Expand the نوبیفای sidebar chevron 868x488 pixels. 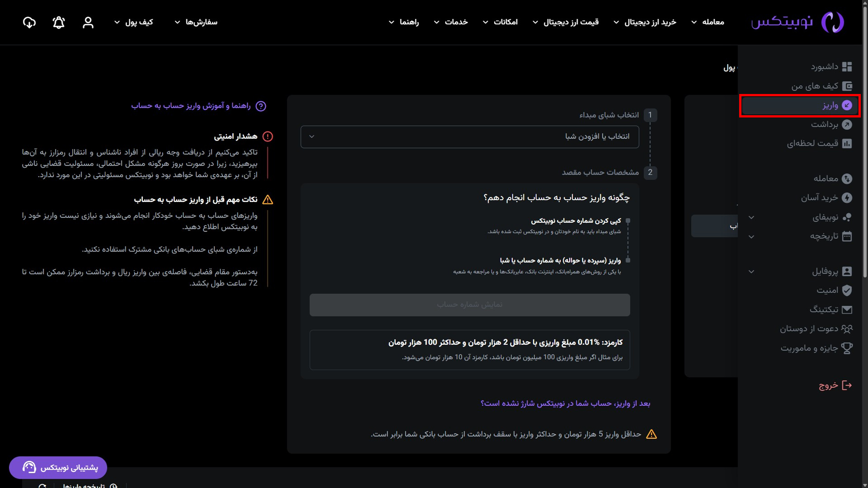click(x=751, y=217)
